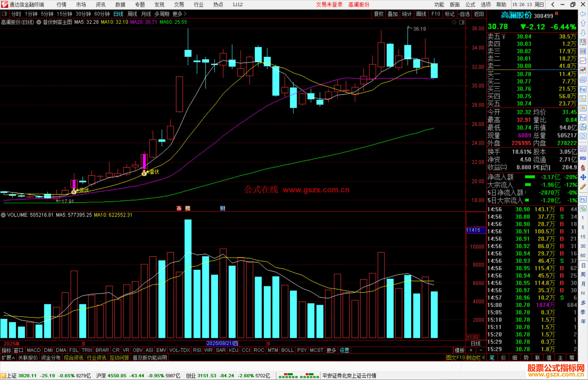
Task: Switch to candlestick chart icon in sidebar
Action: pyautogui.click(x=583, y=70)
